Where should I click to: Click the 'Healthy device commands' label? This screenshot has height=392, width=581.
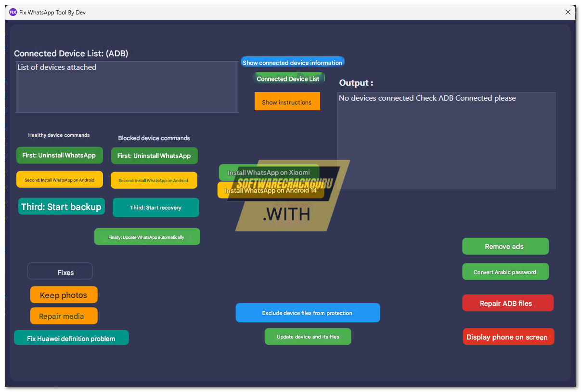[59, 135]
